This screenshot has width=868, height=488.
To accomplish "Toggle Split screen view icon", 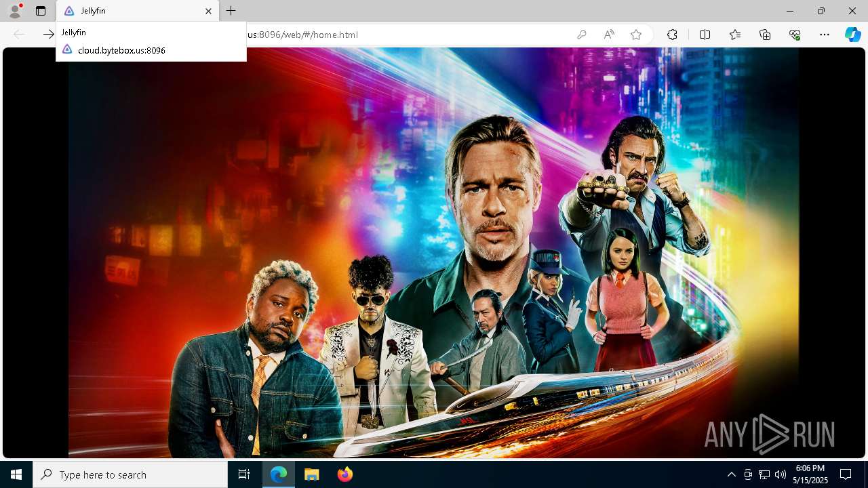I will [705, 35].
